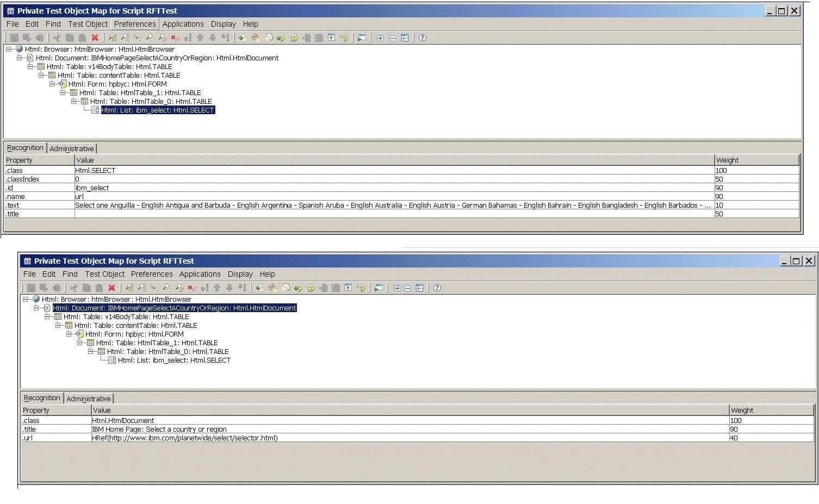Click the expand-all plus icon in upper toolbar
The image size is (819, 504).
[x=380, y=38]
